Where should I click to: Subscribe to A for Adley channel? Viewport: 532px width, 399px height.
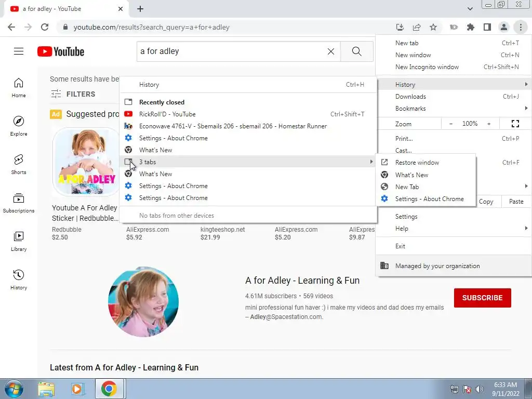482,298
